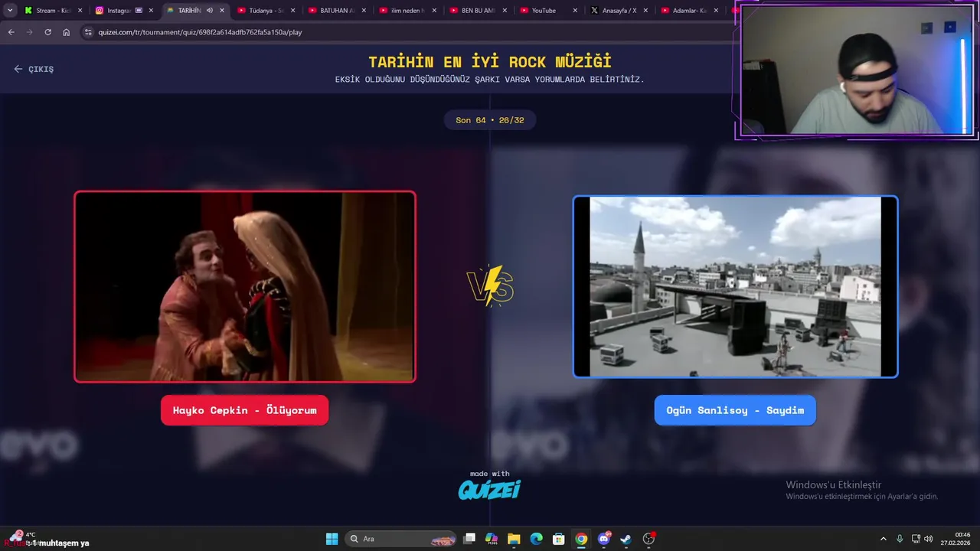This screenshot has width=980, height=551.
Task: Click the microphone tray icon
Action: click(x=900, y=539)
